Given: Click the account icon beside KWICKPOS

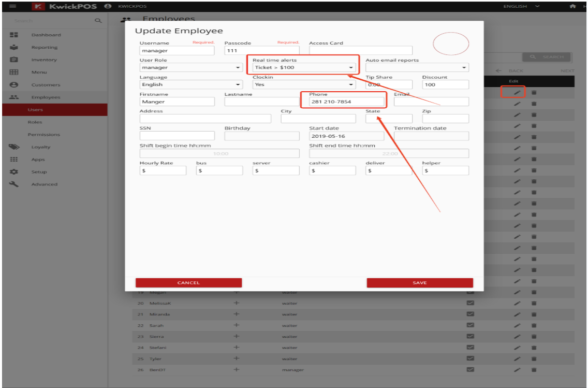Looking at the screenshot, I should (108, 6).
